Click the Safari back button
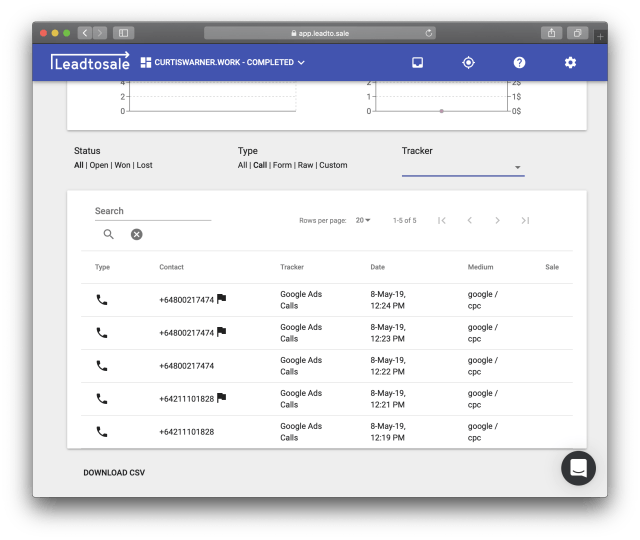The width and height of the screenshot is (640, 540). click(85, 33)
